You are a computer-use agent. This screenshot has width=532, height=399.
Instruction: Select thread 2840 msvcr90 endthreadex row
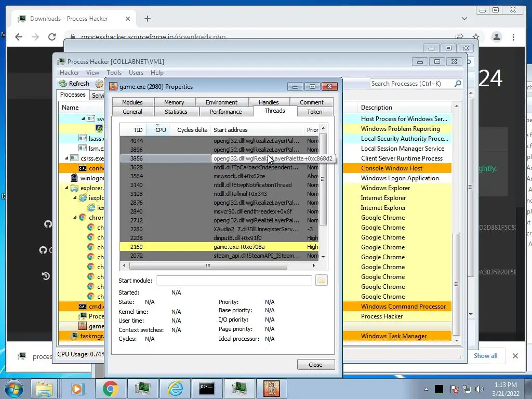click(x=219, y=211)
